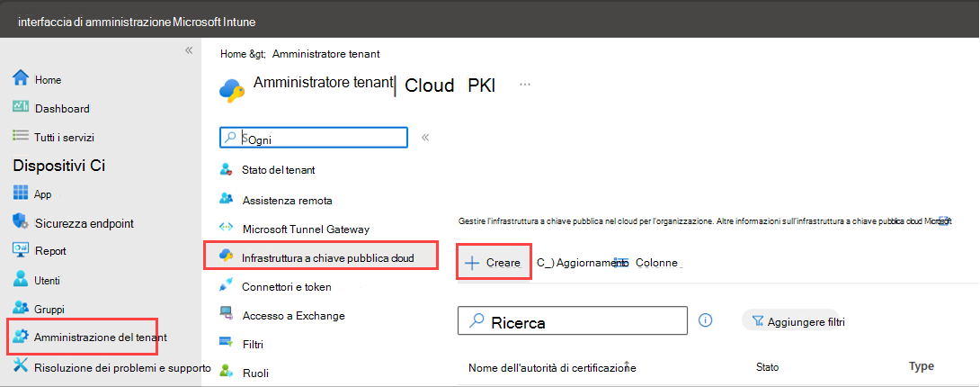Click the Connettori e token plug icon
Viewport: 980px width, 387px height.
tap(227, 286)
